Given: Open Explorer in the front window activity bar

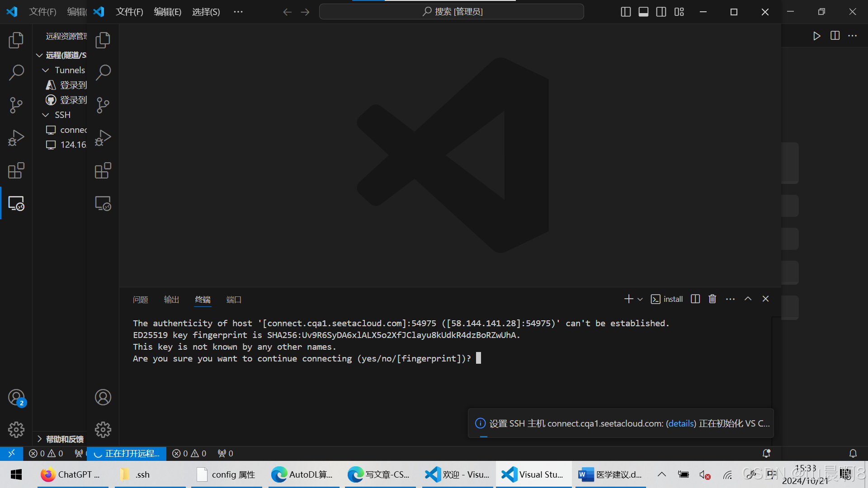Looking at the screenshot, I should (x=103, y=40).
